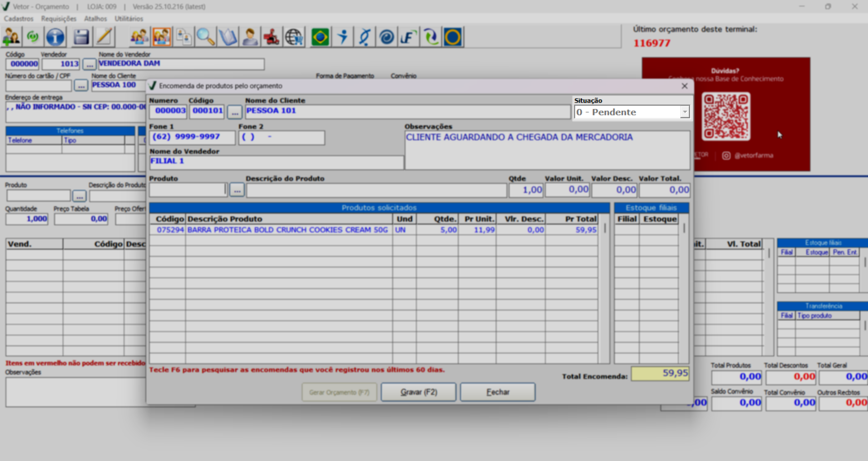
Task: Click the Brazil flag toolbar icon
Action: pos(320,37)
